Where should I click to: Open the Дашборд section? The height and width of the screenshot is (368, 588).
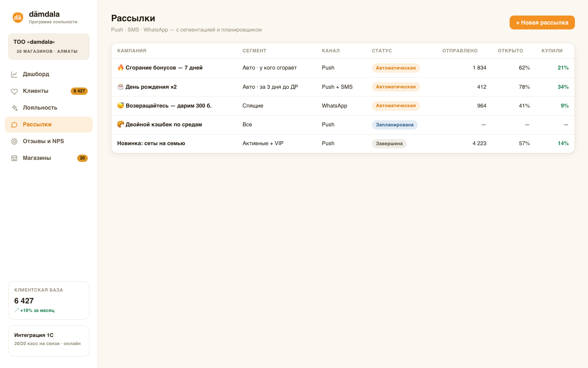pos(49,74)
